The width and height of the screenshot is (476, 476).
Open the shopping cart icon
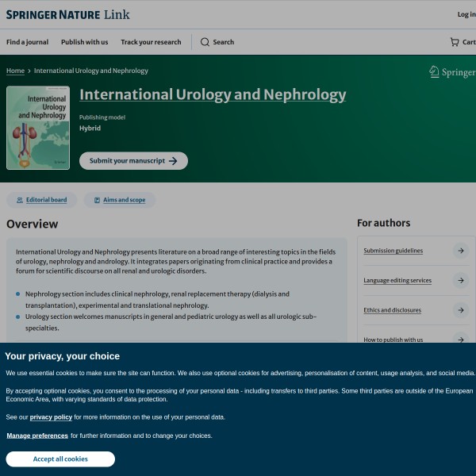455,42
